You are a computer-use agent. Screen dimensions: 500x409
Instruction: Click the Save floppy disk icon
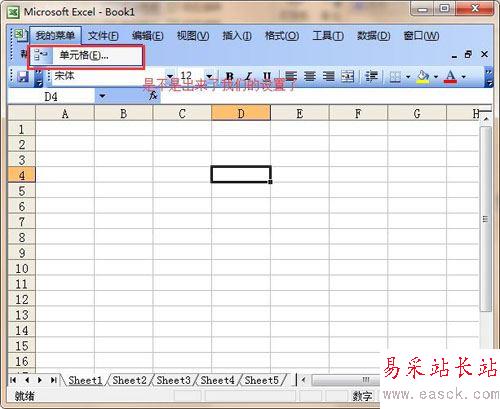pos(23,77)
